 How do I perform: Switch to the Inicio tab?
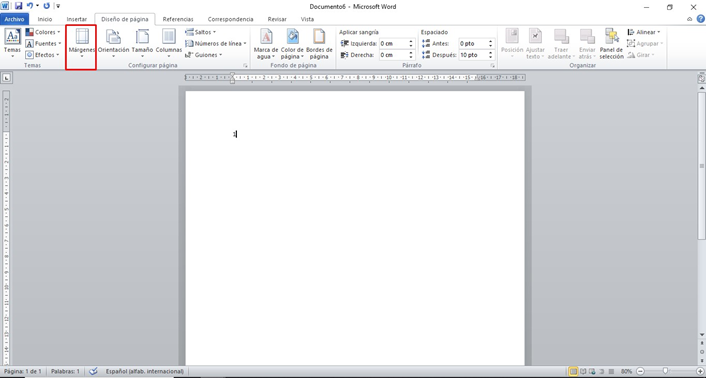coord(45,19)
